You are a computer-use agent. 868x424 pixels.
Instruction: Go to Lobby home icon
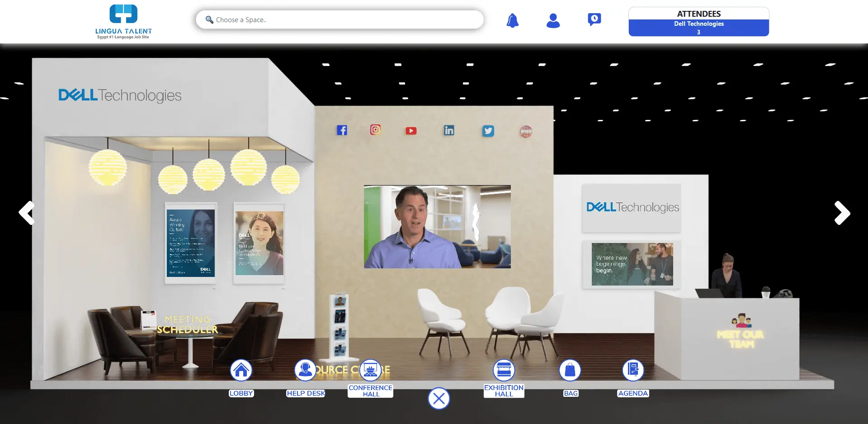click(241, 370)
